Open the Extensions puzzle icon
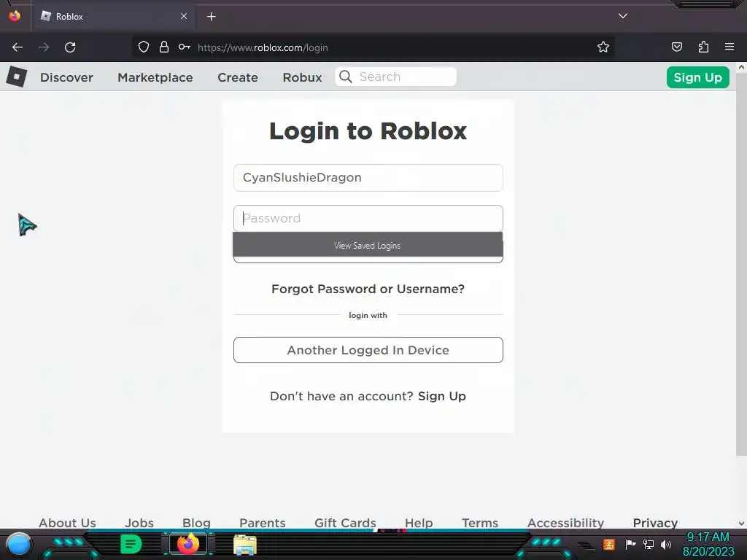The height and width of the screenshot is (560, 747). pyautogui.click(x=703, y=47)
